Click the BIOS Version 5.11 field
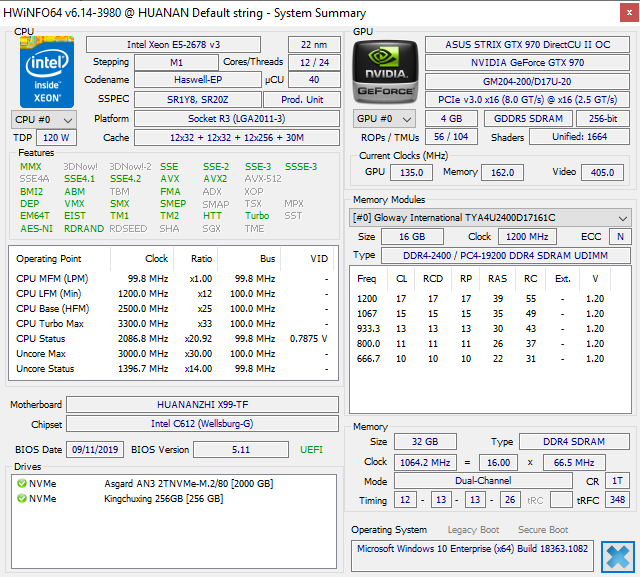640x577 pixels. click(241, 450)
